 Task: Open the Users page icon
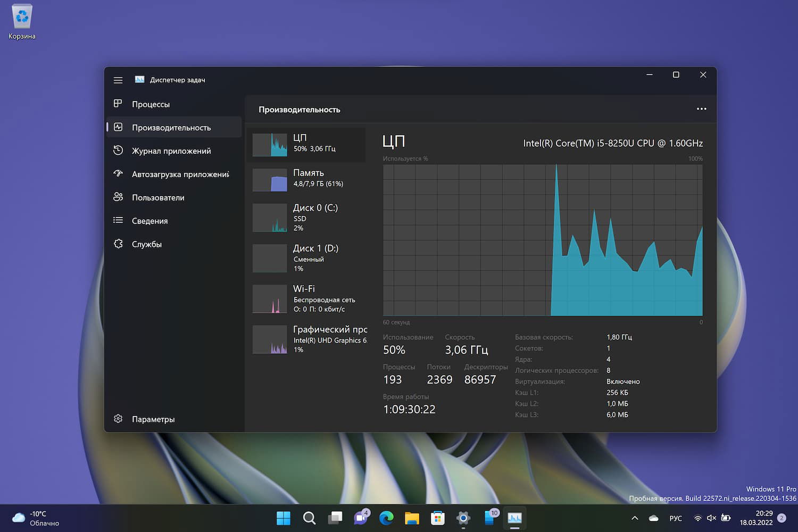click(x=118, y=197)
